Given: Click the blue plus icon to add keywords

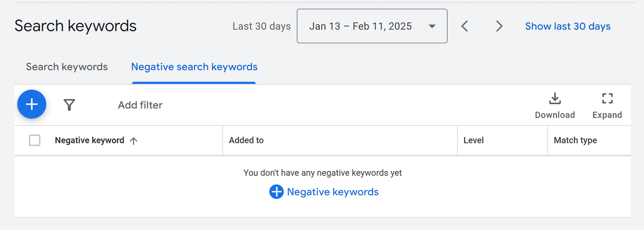Looking at the screenshot, I should coord(32,104).
